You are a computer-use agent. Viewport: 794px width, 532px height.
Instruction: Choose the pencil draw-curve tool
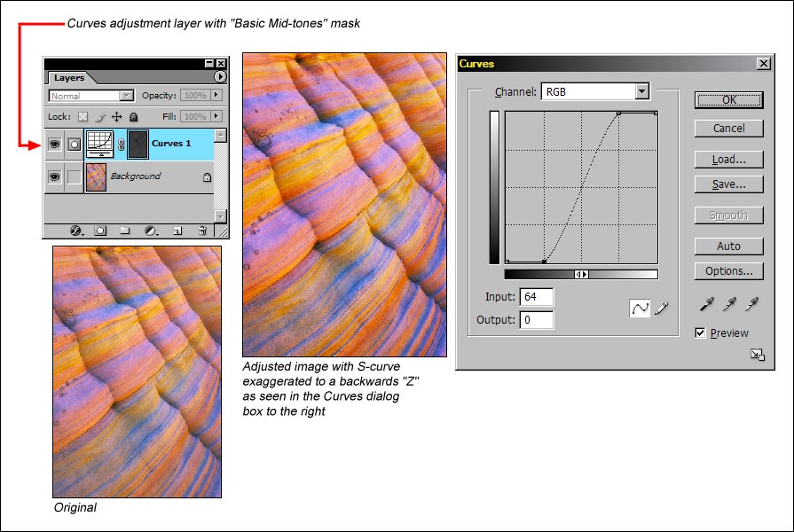pos(661,308)
